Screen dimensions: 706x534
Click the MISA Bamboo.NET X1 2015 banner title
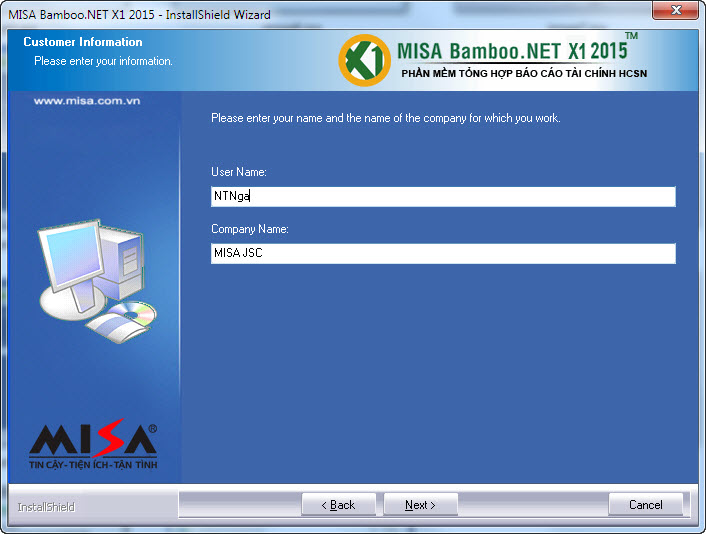(512, 51)
